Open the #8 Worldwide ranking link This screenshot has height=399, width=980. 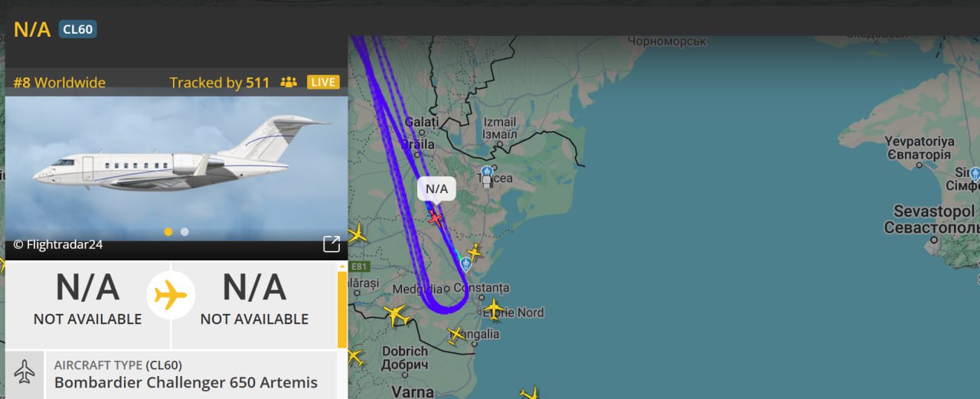60,83
